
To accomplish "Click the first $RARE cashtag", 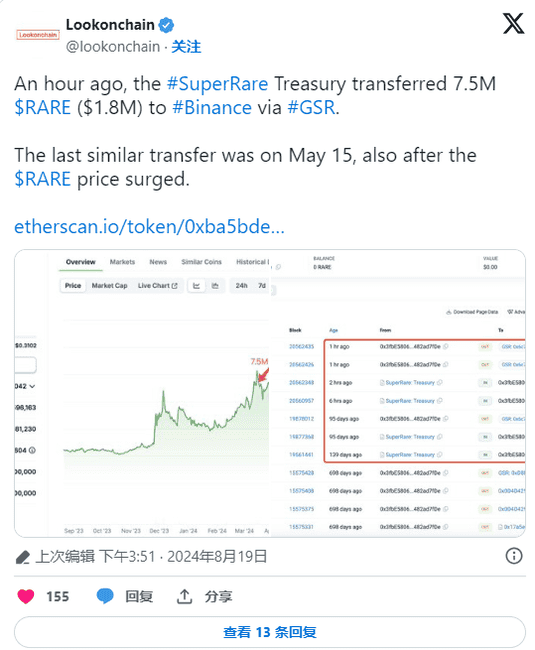I will [43, 108].
